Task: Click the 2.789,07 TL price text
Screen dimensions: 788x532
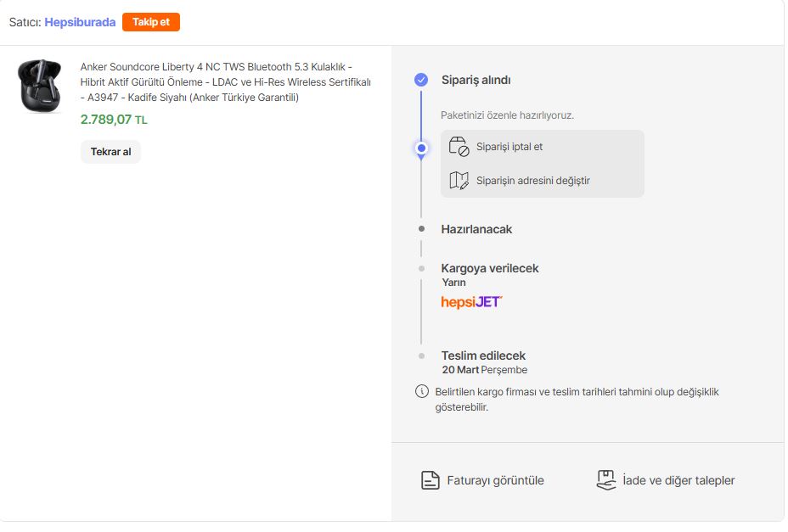Action: (x=114, y=120)
